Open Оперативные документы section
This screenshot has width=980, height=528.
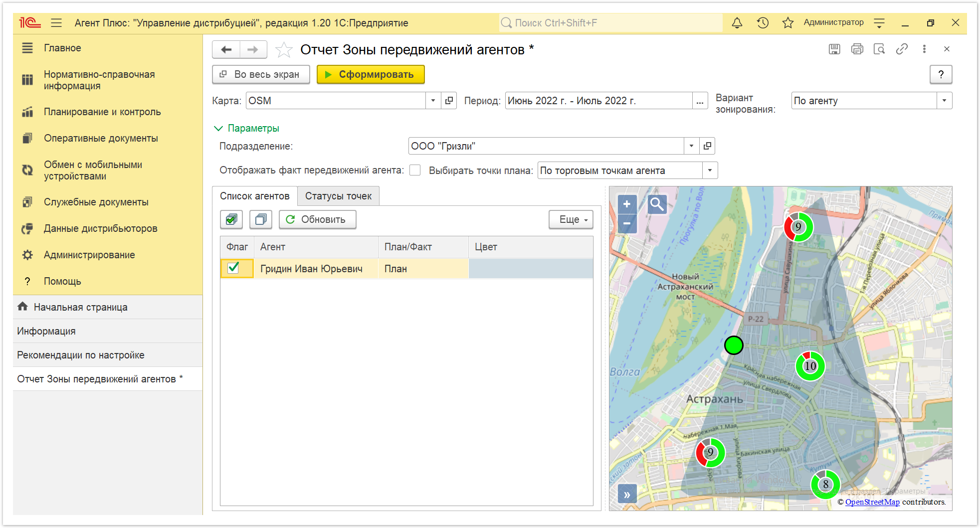pos(101,138)
